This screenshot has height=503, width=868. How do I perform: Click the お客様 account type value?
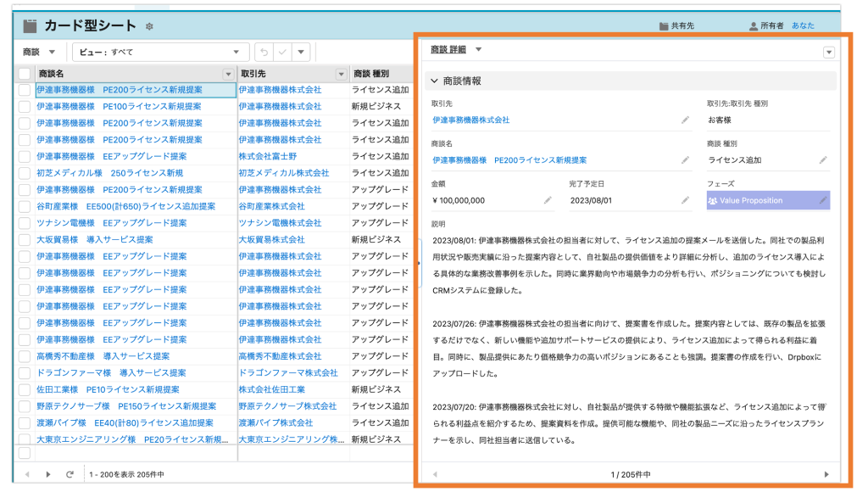pyautogui.click(x=720, y=120)
